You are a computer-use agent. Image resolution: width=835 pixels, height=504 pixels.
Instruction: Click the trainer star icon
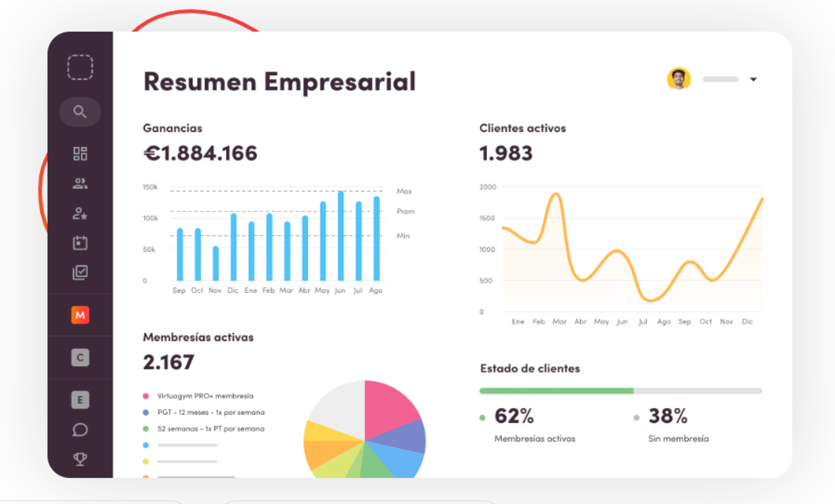[x=80, y=213]
